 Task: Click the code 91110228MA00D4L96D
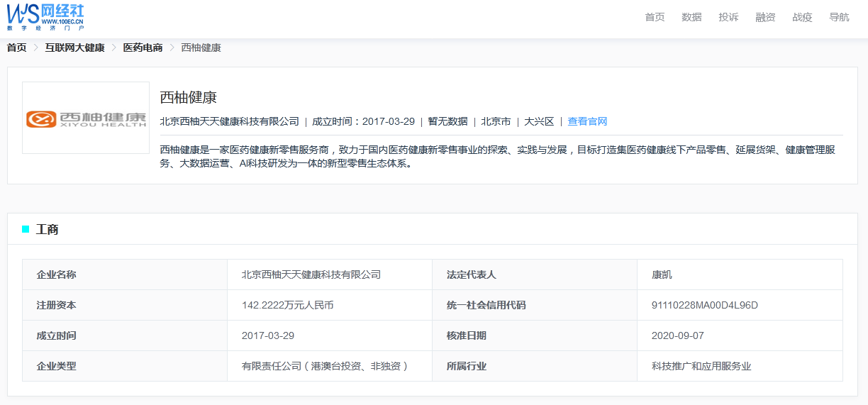tap(705, 305)
